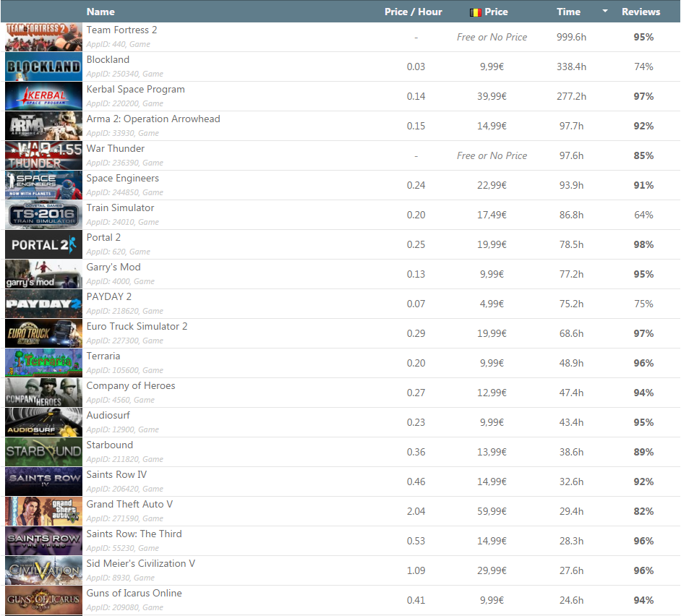
Task: Open the Space Engineers name link
Action: tap(122, 178)
